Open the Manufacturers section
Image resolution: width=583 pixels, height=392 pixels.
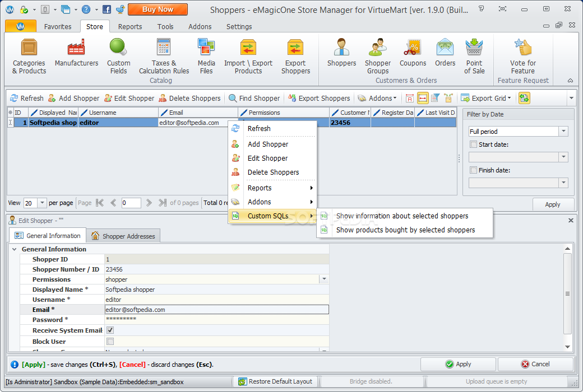(76, 53)
